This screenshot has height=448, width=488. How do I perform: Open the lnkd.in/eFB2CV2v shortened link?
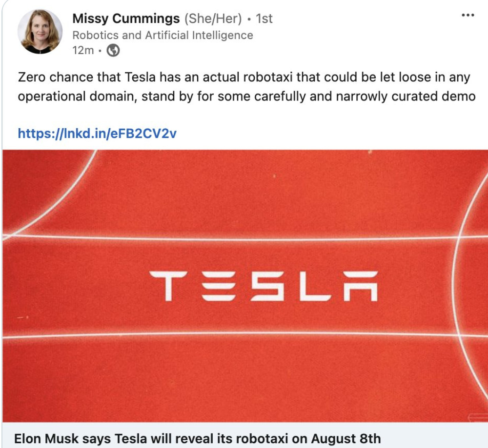point(97,133)
